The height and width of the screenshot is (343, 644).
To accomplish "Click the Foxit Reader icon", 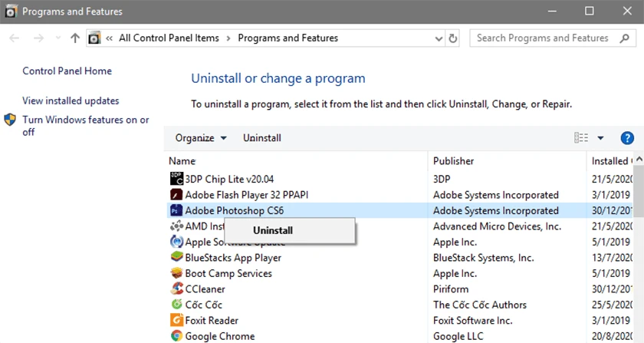I will click(176, 320).
